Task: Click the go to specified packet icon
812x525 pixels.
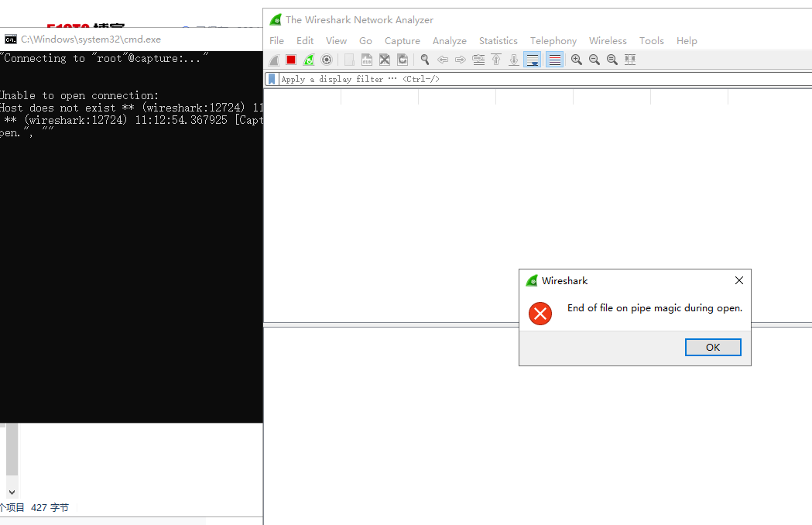Action: [x=478, y=60]
